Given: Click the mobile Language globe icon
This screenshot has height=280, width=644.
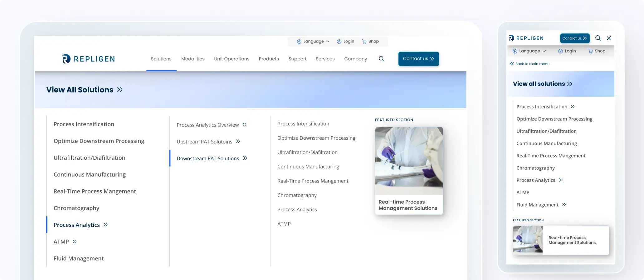Looking at the screenshot, I should coord(515,51).
